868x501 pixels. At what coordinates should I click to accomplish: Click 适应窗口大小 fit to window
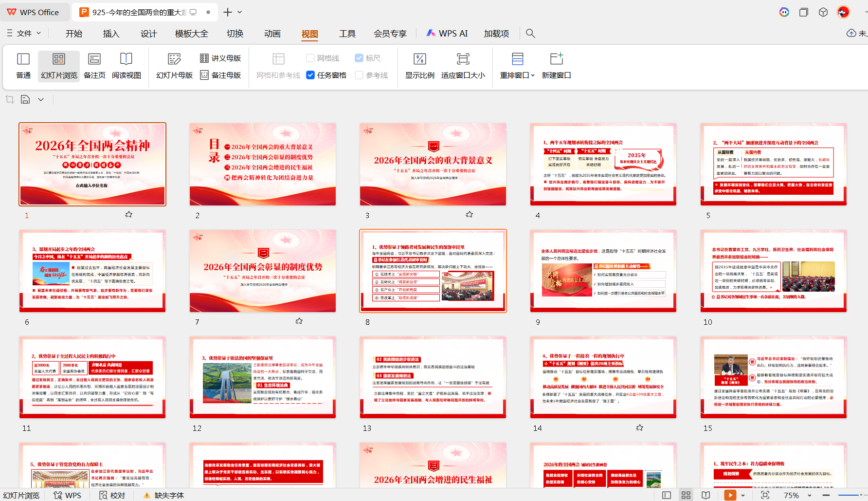[x=463, y=66]
